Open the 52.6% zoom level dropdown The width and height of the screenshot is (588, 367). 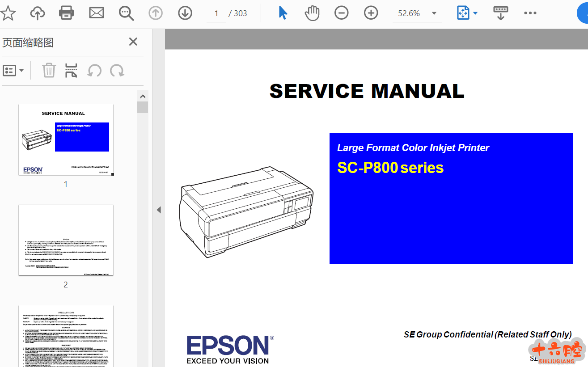434,13
